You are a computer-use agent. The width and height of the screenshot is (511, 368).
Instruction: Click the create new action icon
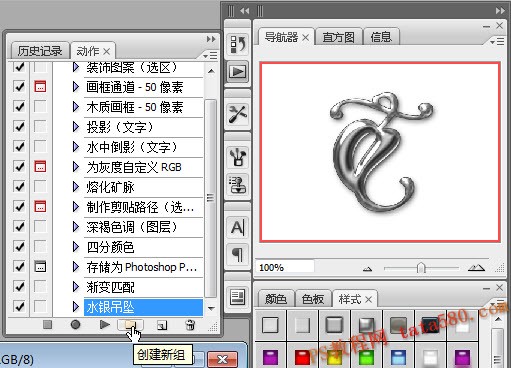[162, 325]
